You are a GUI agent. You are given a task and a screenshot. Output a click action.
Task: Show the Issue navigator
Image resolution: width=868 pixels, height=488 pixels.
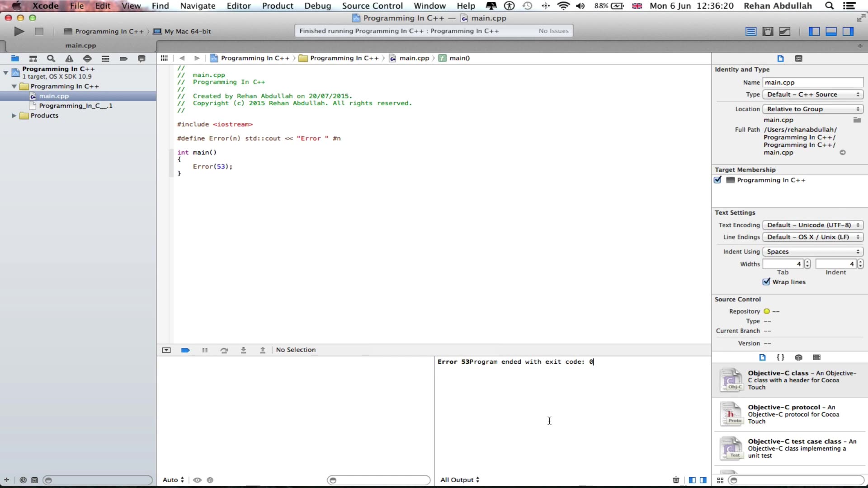(x=69, y=59)
